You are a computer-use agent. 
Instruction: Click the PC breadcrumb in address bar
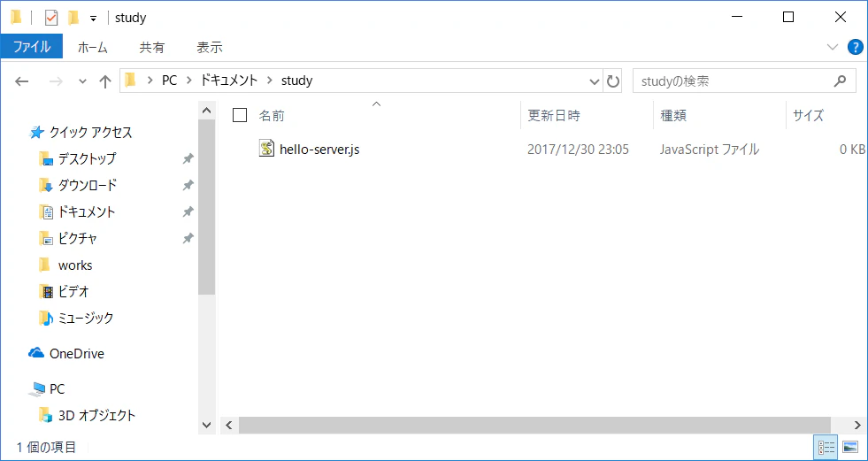169,81
